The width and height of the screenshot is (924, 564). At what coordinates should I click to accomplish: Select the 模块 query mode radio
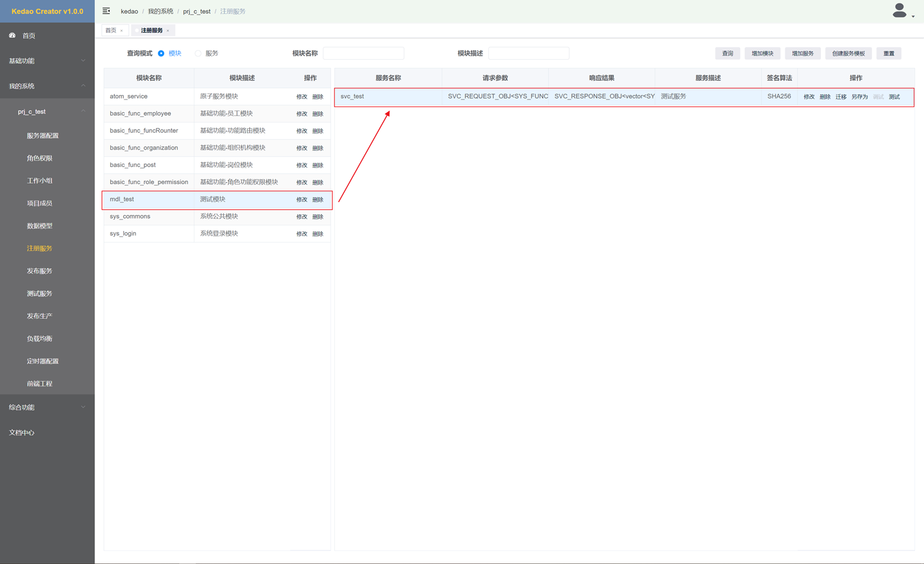point(161,53)
